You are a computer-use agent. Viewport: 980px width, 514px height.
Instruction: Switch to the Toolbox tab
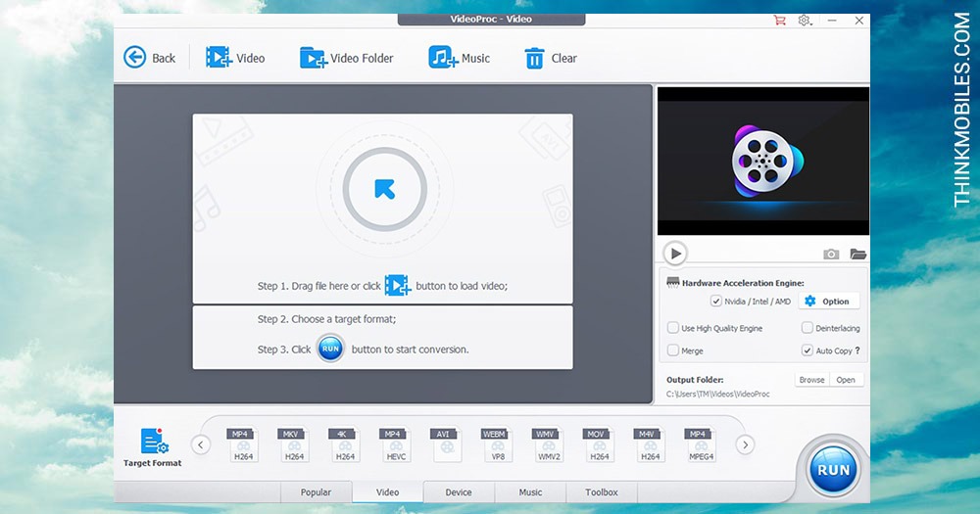click(602, 492)
